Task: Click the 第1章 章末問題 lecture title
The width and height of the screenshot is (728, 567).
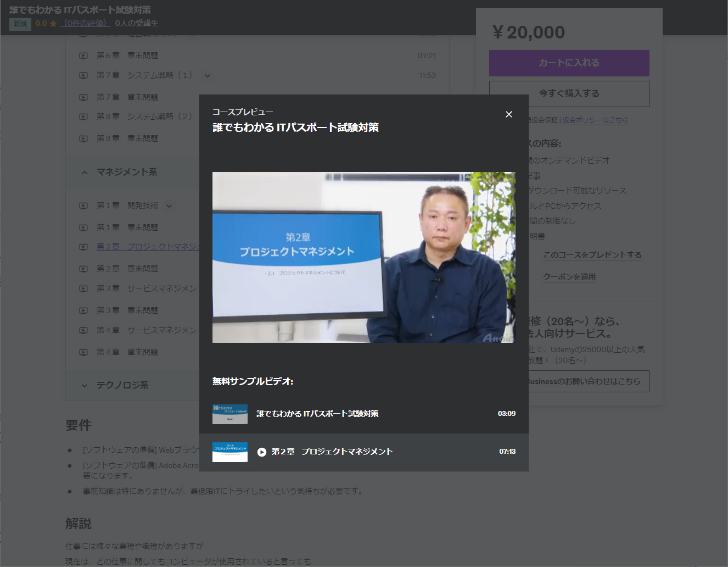Action: (127, 227)
